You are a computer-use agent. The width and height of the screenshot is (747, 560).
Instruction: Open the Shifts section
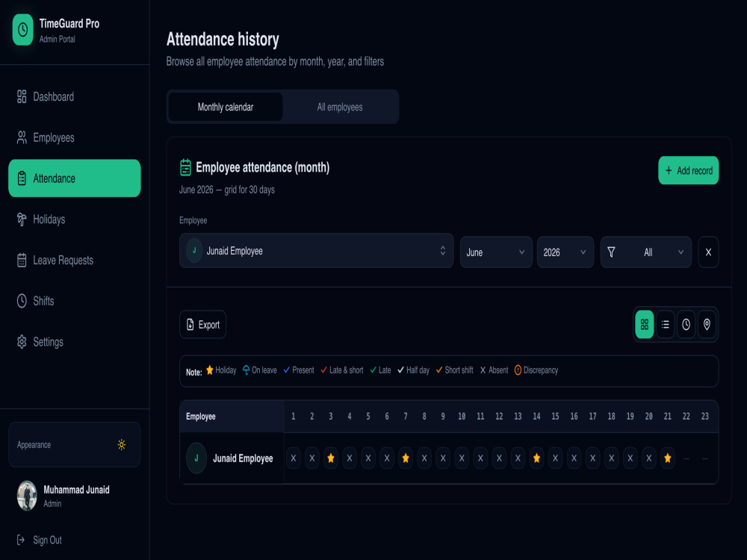pyautogui.click(x=74, y=301)
